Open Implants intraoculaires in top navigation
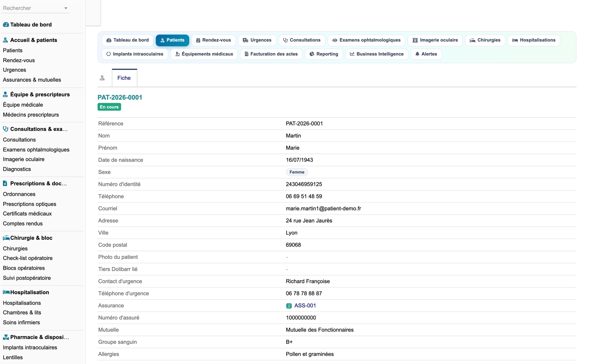The image size is (589, 364). pyautogui.click(x=135, y=54)
